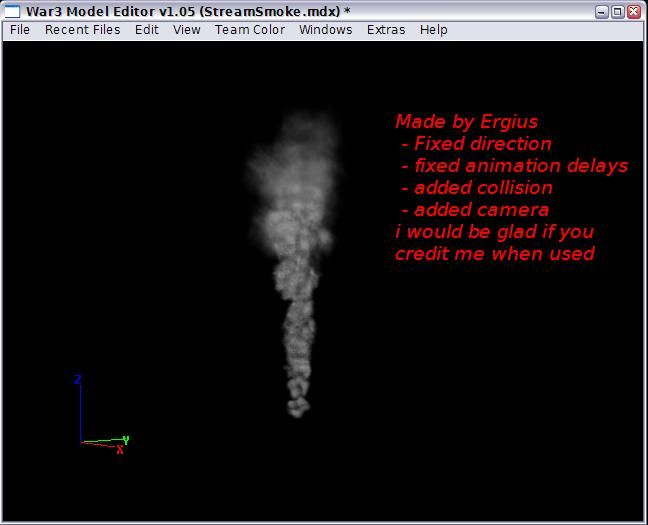Open the Team Color menu

click(x=250, y=30)
